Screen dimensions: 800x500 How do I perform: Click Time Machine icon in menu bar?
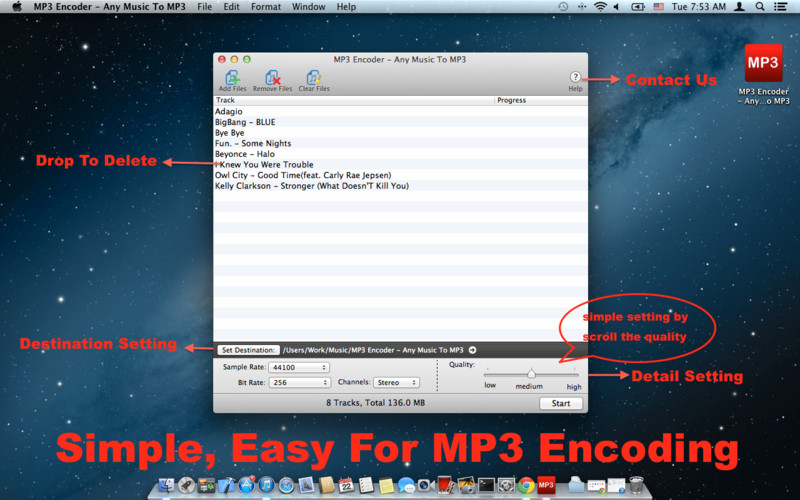(x=563, y=7)
